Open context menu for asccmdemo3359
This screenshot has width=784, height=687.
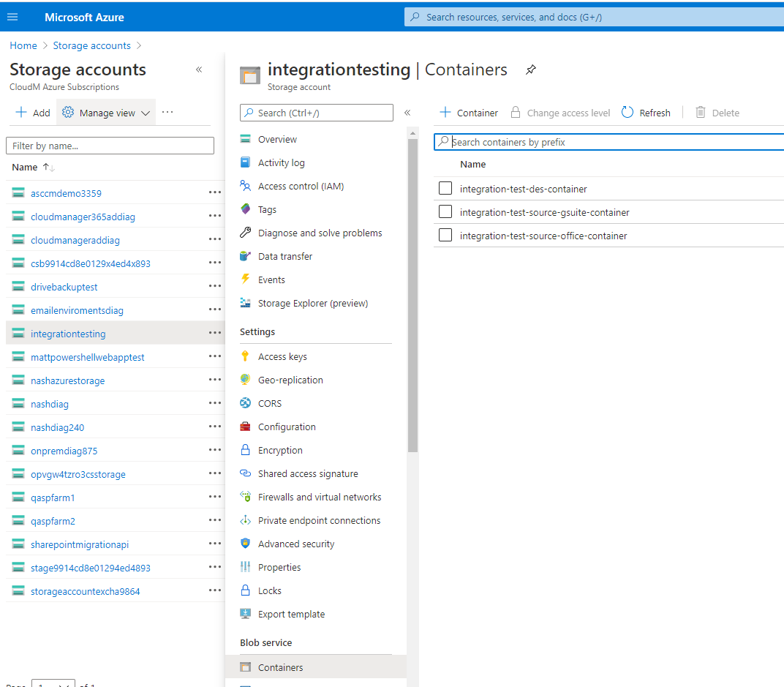[x=215, y=192]
